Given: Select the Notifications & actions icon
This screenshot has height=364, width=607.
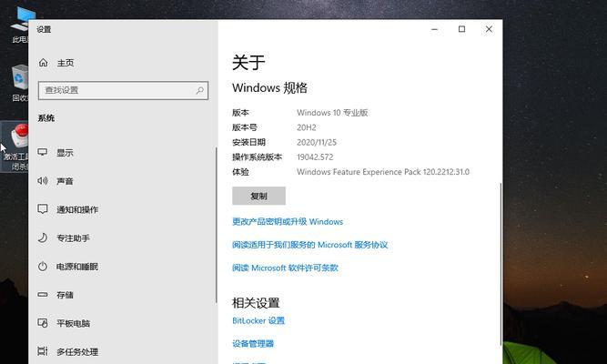Looking at the screenshot, I should coord(43,209).
